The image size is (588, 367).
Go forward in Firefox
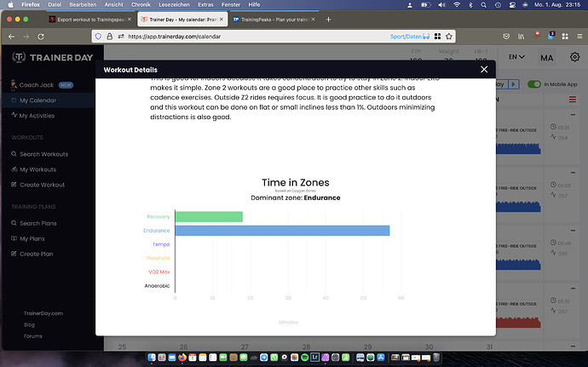pyautogui.click(x=26, y=37)
